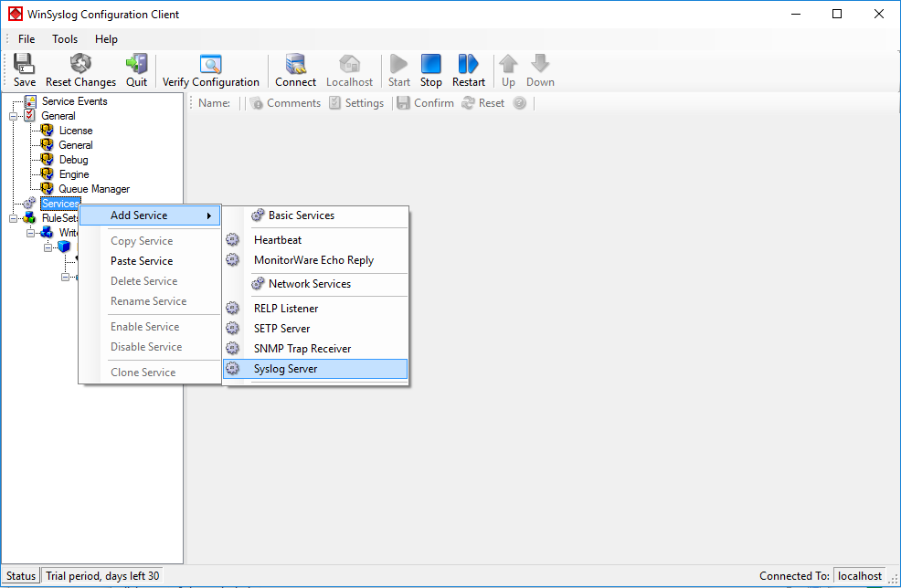
Task: Click the Connect server icon
Action: [295, 70]
